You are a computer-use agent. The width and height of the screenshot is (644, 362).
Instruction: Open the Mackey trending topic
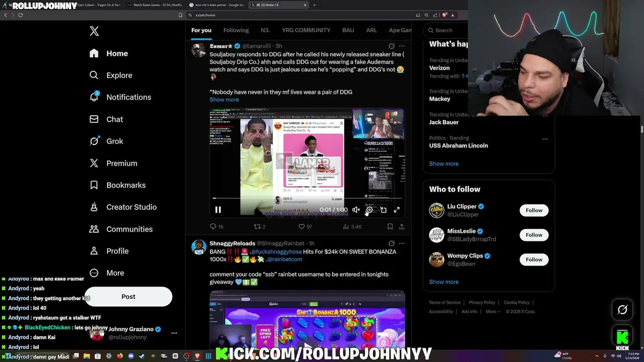pos(440,99)
